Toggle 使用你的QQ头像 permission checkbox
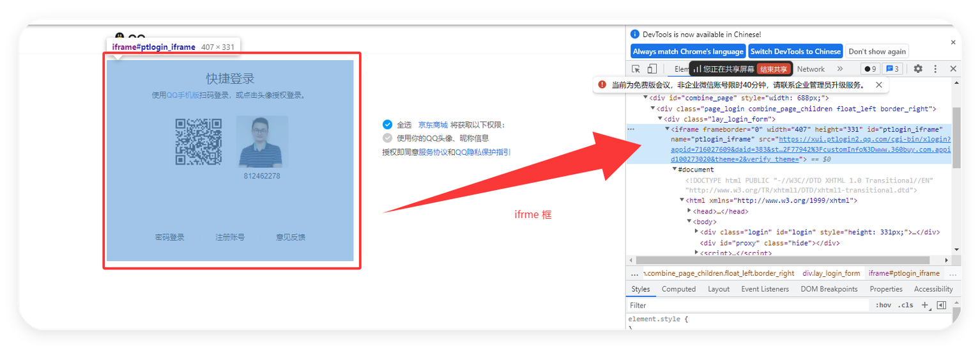The image size is (980, 348). (x=387, y=138)
